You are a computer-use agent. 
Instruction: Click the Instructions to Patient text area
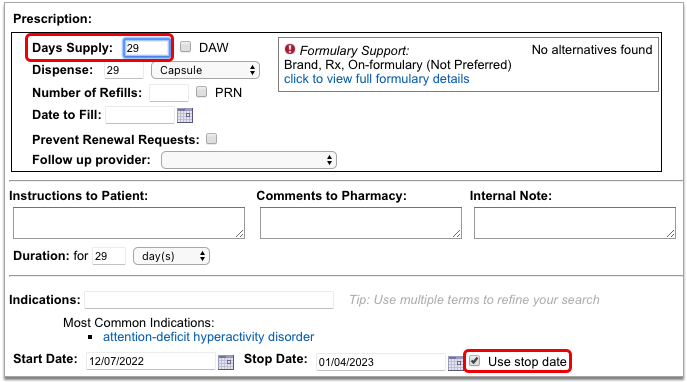(129, 223)
